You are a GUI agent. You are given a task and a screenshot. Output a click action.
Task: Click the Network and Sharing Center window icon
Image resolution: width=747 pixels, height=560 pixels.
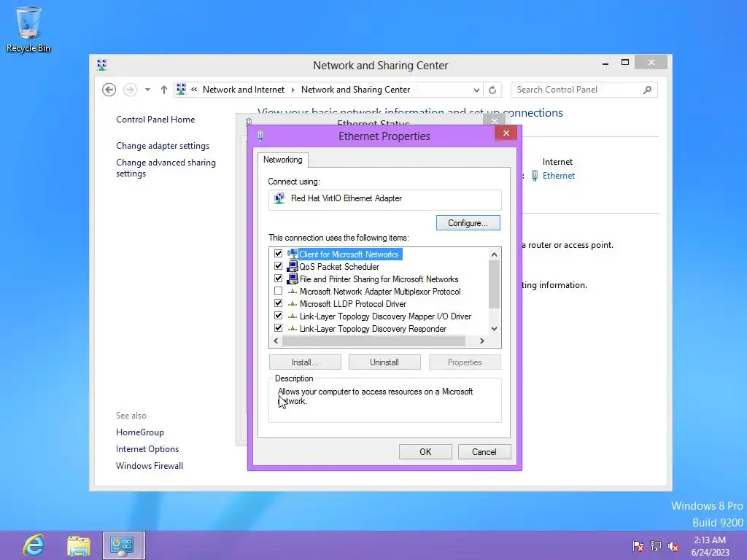click(x=101, y=65)
